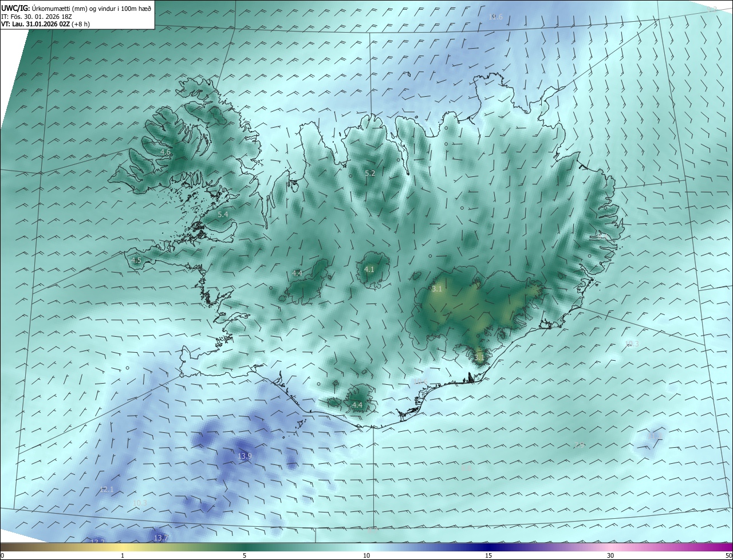Viewport: 733px width, 560px height.
Task: Click the '5' tick on the colour scale
Action: [245, 555]
